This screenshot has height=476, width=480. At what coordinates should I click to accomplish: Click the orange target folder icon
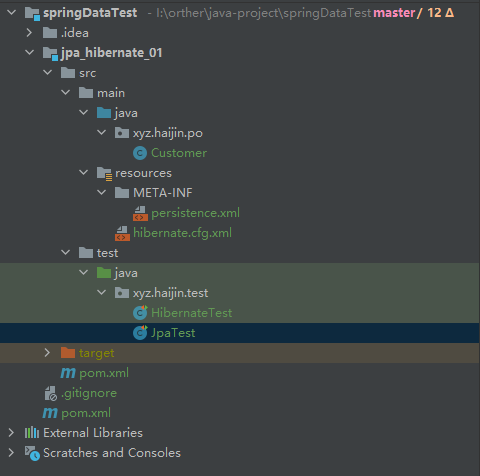[x=68, y=353]
